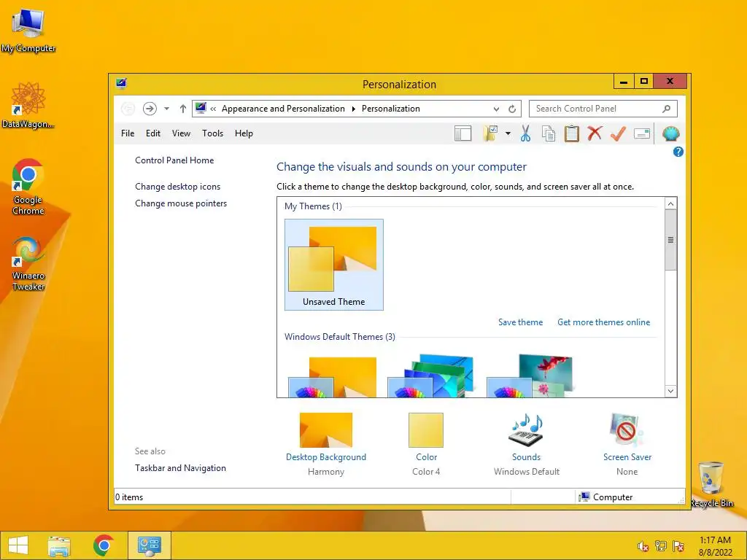Click the themes list scroll up arrow
The height and width of the screenshot is (560, 747).
click(671, 204)
